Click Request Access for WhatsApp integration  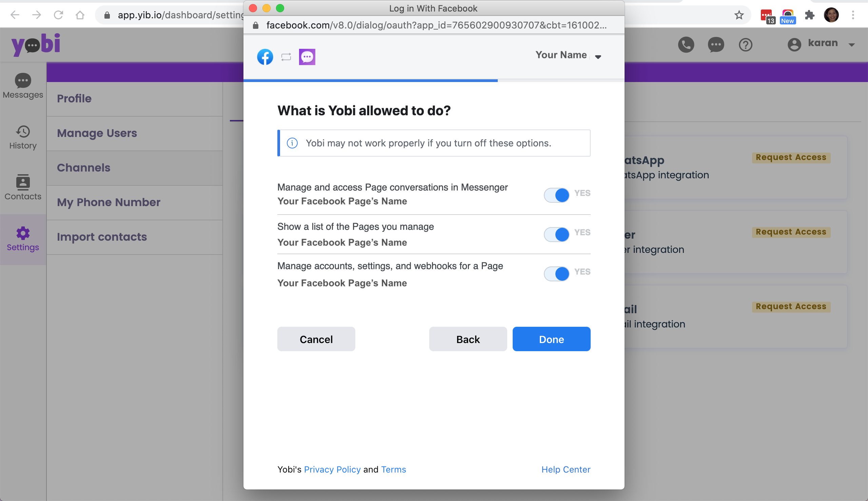click(x=791, y=157)
